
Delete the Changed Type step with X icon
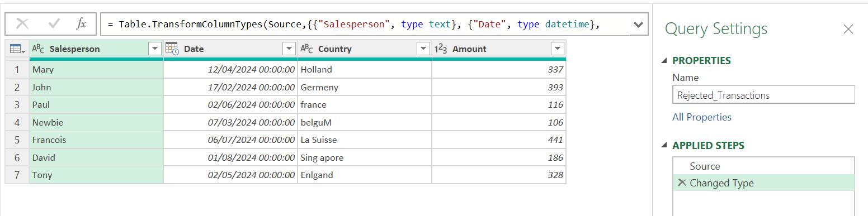pos(682,183)
